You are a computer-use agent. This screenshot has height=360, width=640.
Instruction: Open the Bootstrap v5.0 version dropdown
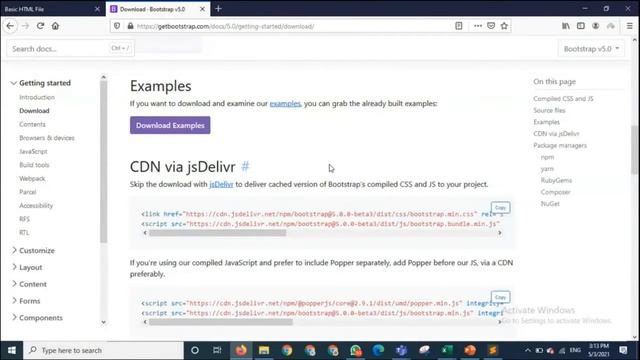tap(591, 49)
